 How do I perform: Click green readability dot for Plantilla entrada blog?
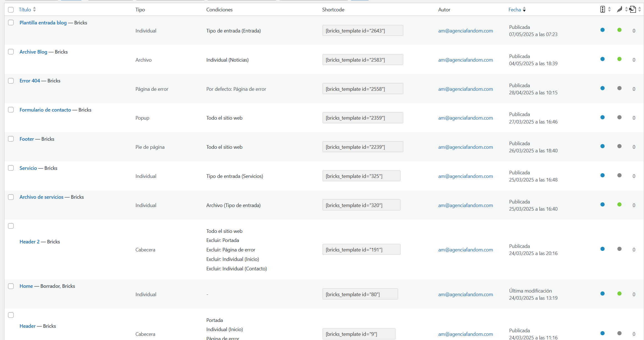[619, 30]
